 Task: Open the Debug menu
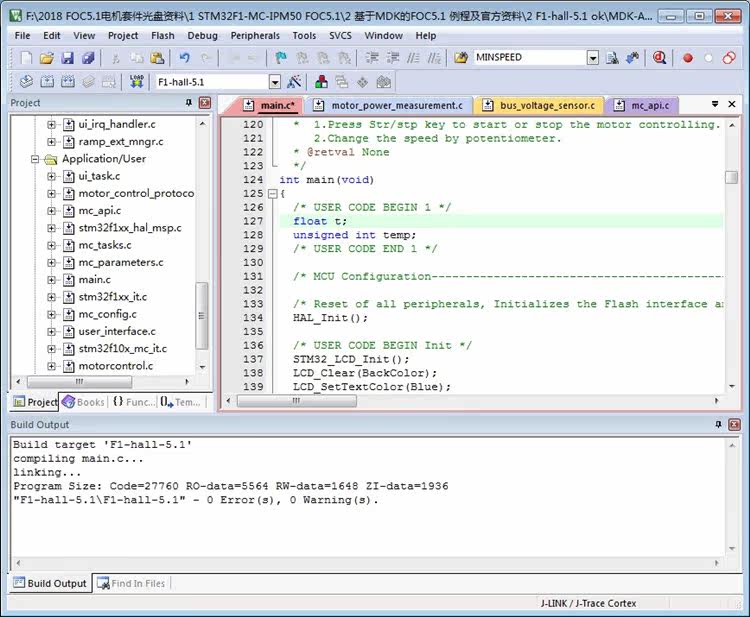(x=202, y=35)
